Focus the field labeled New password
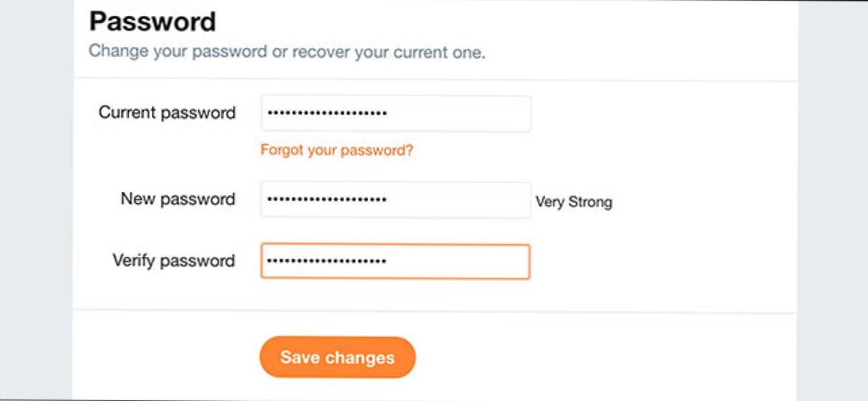 [396, 199]
